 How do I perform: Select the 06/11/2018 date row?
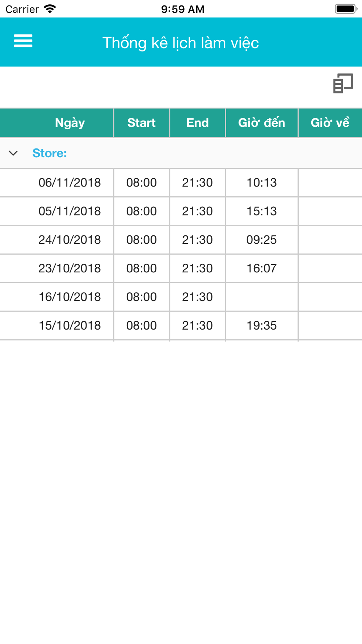[x=70, y=183]
